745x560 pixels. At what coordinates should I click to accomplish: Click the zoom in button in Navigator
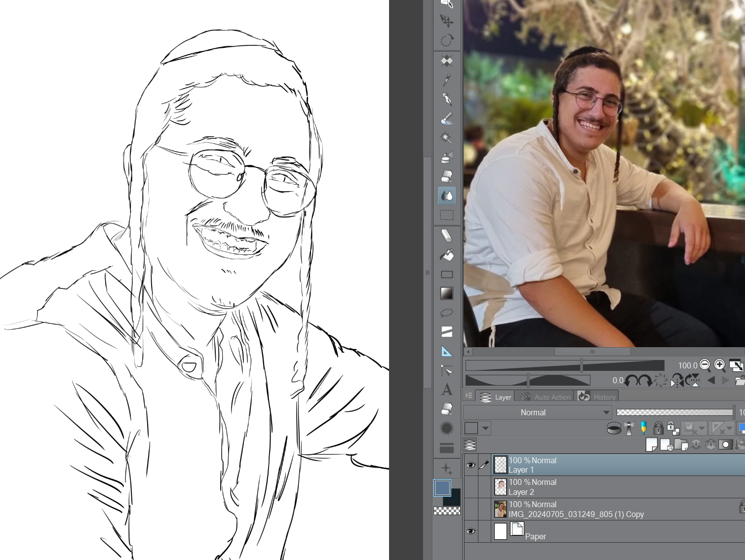click(x=719, y=365)
